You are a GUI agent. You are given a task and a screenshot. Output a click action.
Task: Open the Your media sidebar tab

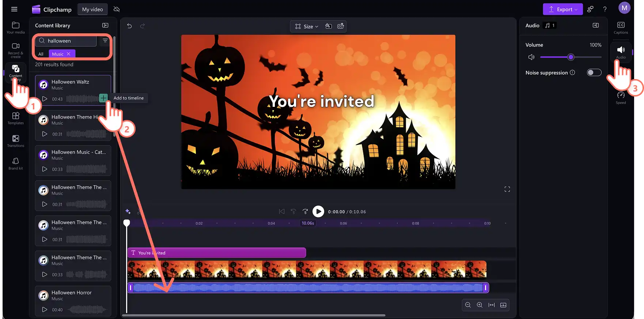tap(16, 28)
